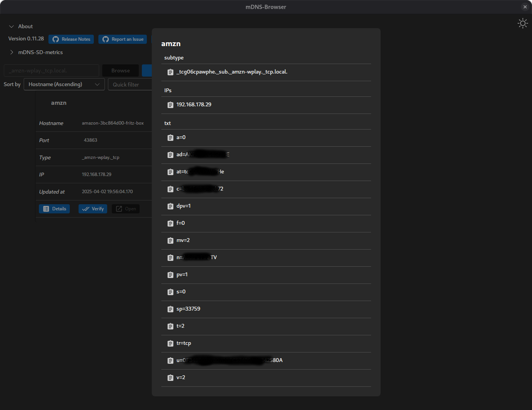Collapse the About section chevron
Image resolution: width=532 pixels, height=410 pixels.
(11, 26)
